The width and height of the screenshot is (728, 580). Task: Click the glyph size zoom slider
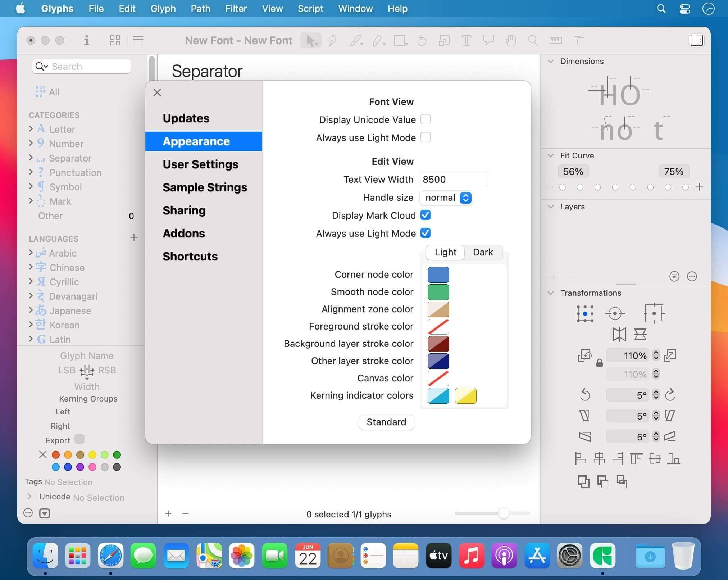point(492,513)
